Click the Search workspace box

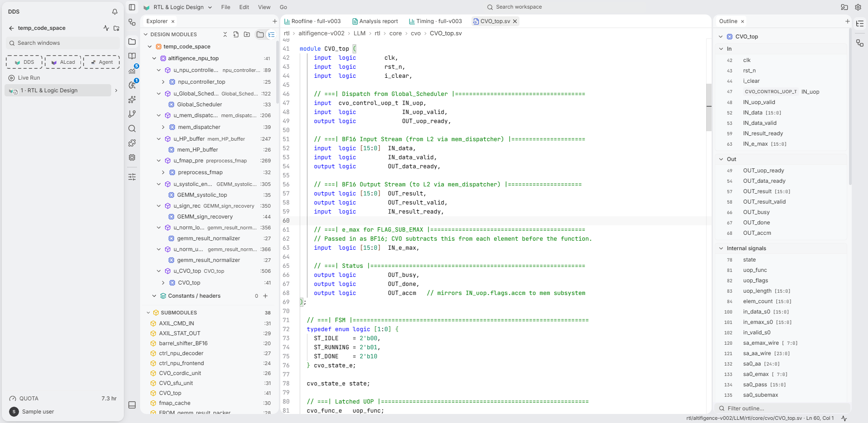(x=514, y=7)
